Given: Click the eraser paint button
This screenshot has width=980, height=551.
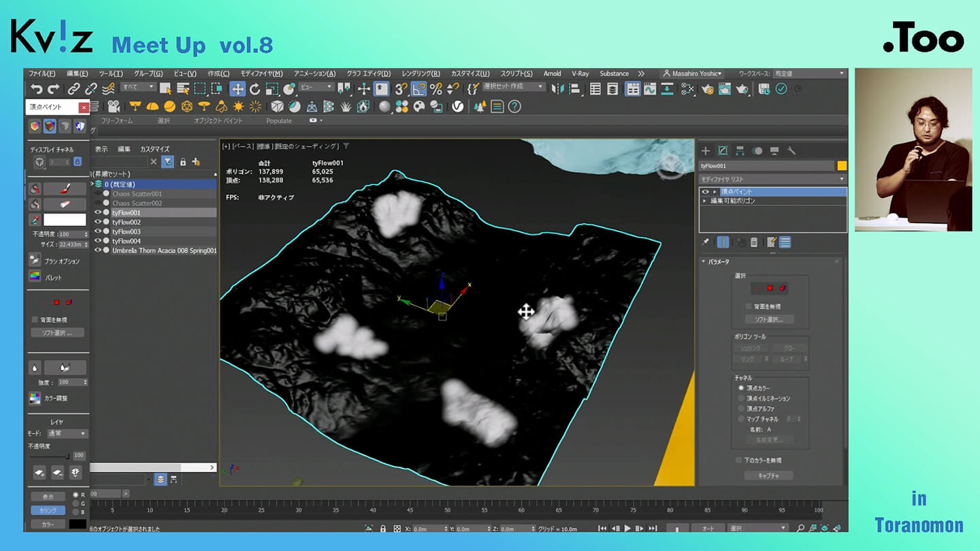Looking at the screenshot, I should pos(65,204).
